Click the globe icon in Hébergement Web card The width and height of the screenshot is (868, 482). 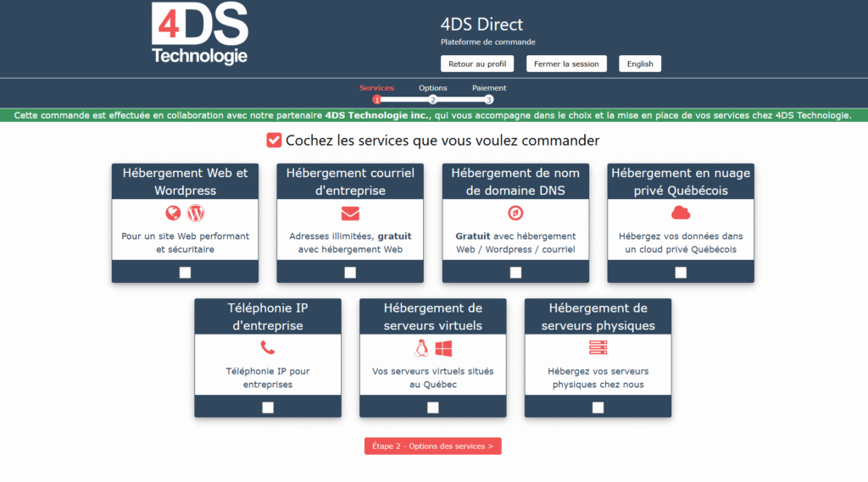[173, 213]
